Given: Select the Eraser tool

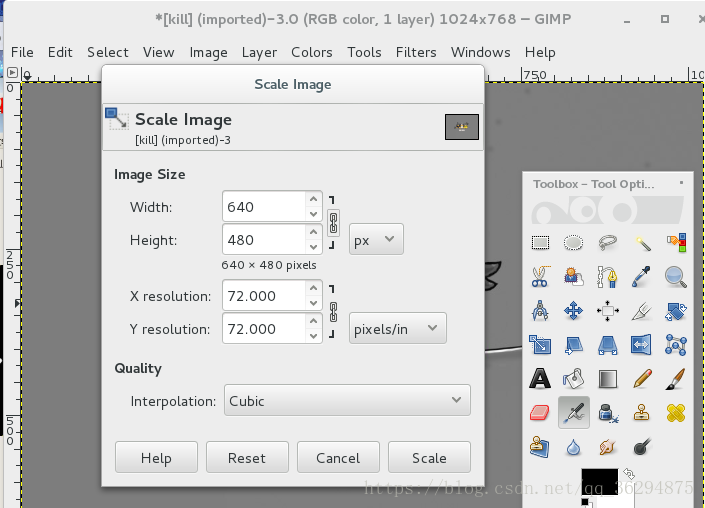Looking at the screenshot, I should 540,413.
